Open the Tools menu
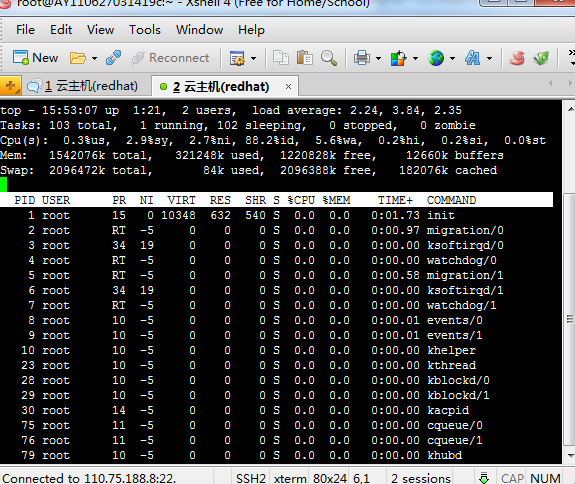 coord(145,30)
